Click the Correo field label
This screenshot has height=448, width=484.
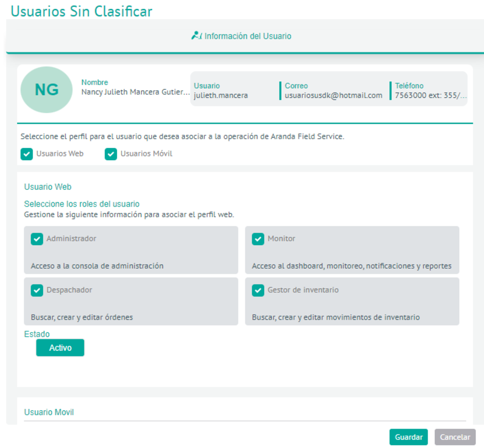296,86
